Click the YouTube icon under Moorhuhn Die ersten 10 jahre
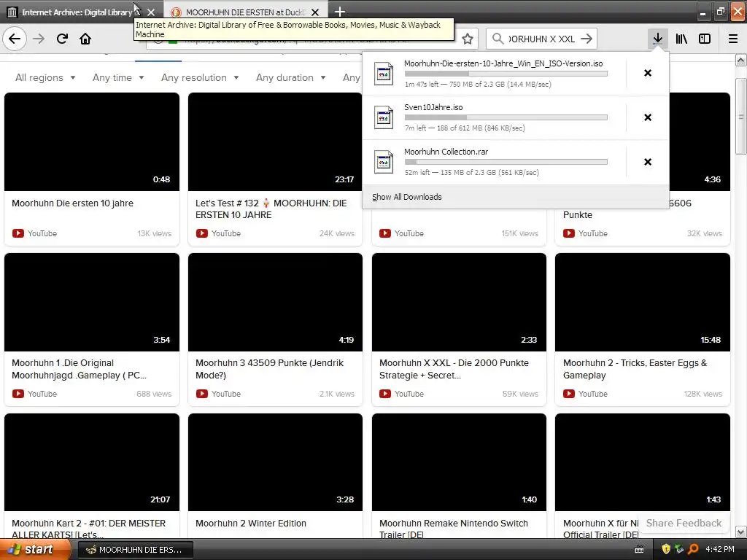 coord(18,233)
